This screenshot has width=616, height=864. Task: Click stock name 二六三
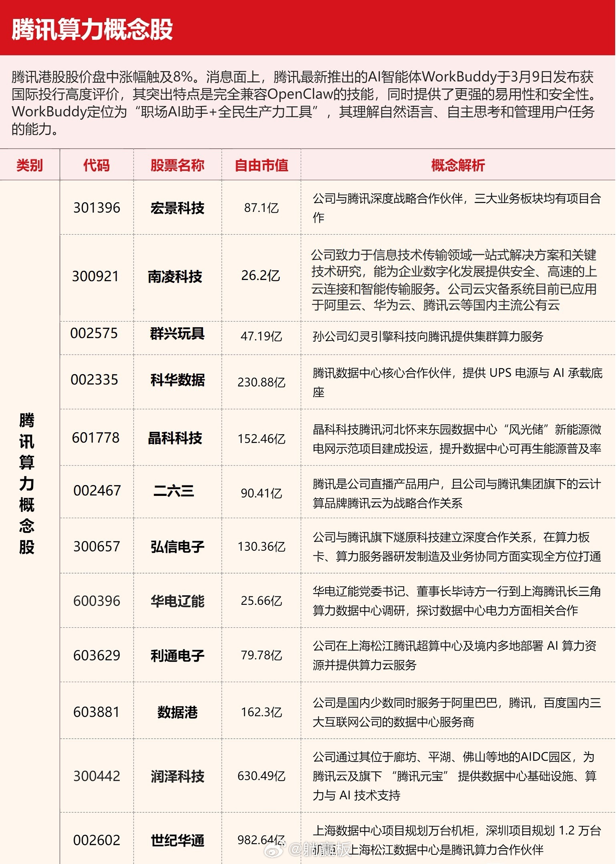(x=174, y=491)
